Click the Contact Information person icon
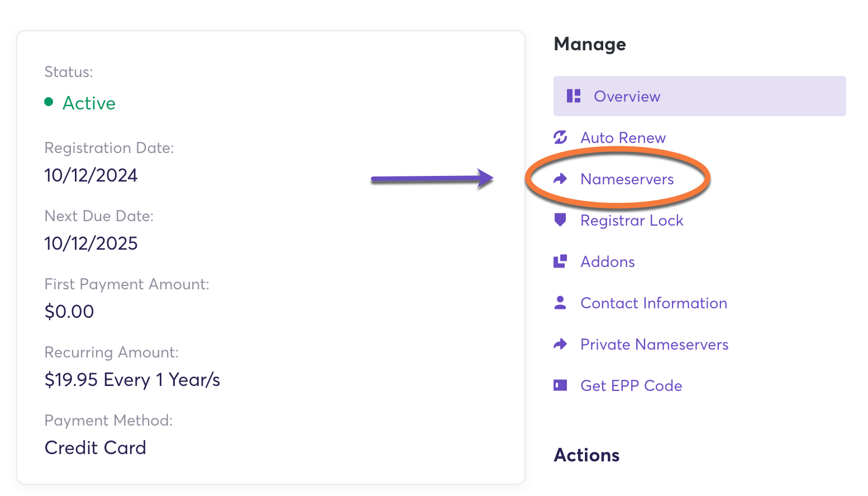 pos(560,303)
